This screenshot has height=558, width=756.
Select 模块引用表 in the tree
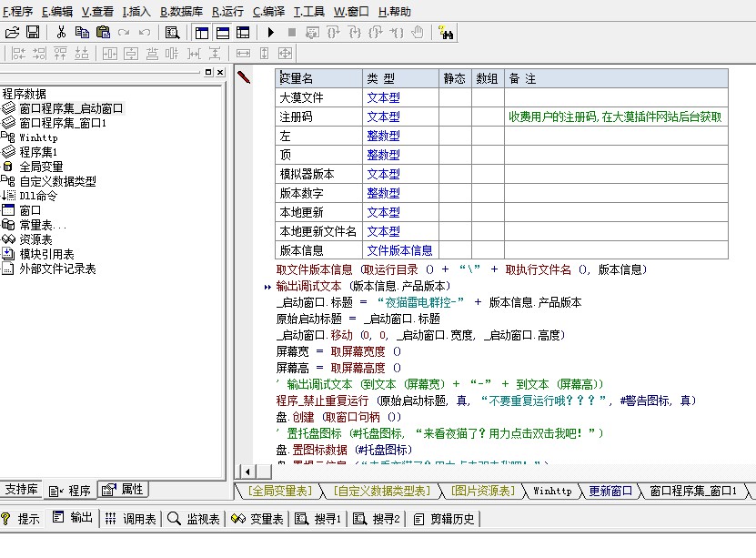46,254
